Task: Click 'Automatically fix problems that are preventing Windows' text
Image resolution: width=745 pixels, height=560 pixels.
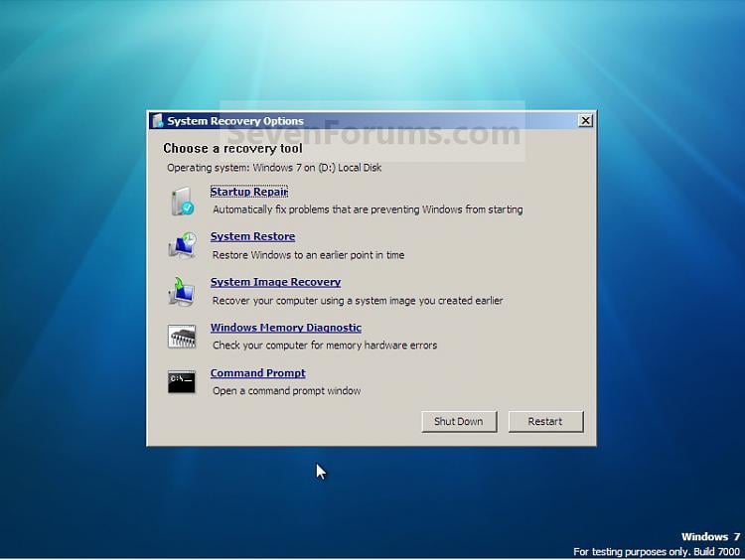Action: coord(338,210)
